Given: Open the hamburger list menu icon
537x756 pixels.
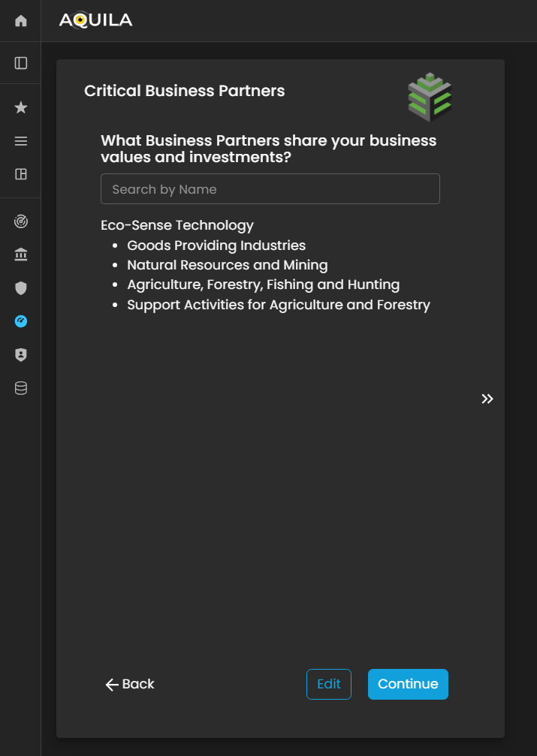Looking at the screenshot, I should click(x=21, y=141).
